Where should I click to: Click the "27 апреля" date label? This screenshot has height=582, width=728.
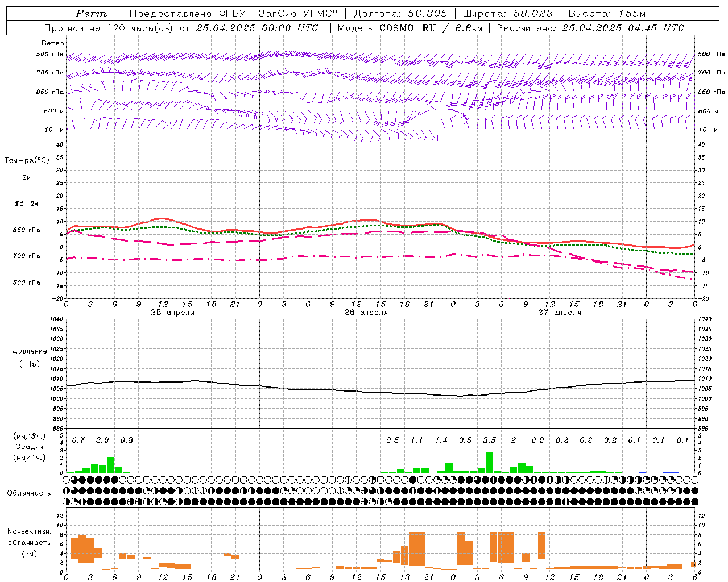coord(559,313)
